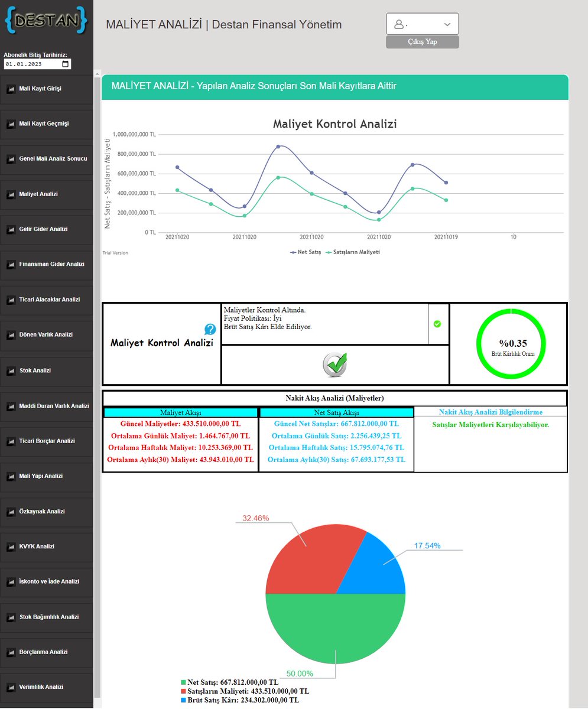Click the chart icon beside Mali Yapı Analizi
This screenshot has height=709, width=588.
[x=11, y=476]
